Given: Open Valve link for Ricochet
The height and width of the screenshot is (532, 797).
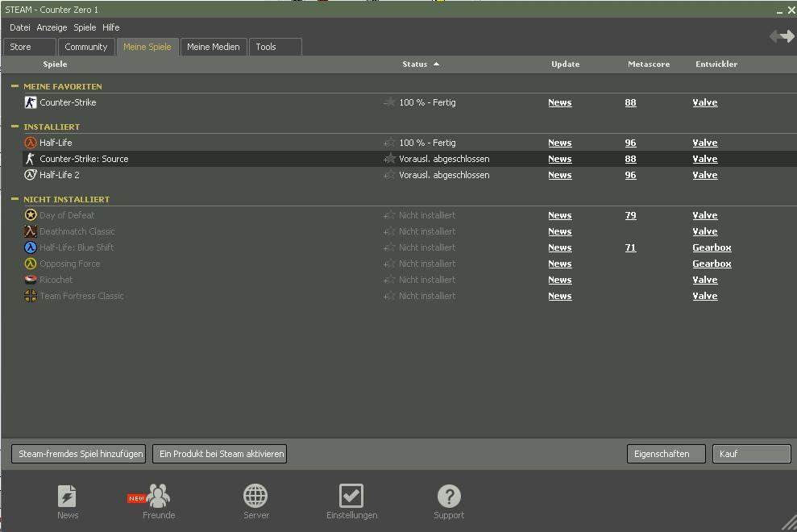Looking at the screenshot, I should [705, 280].
